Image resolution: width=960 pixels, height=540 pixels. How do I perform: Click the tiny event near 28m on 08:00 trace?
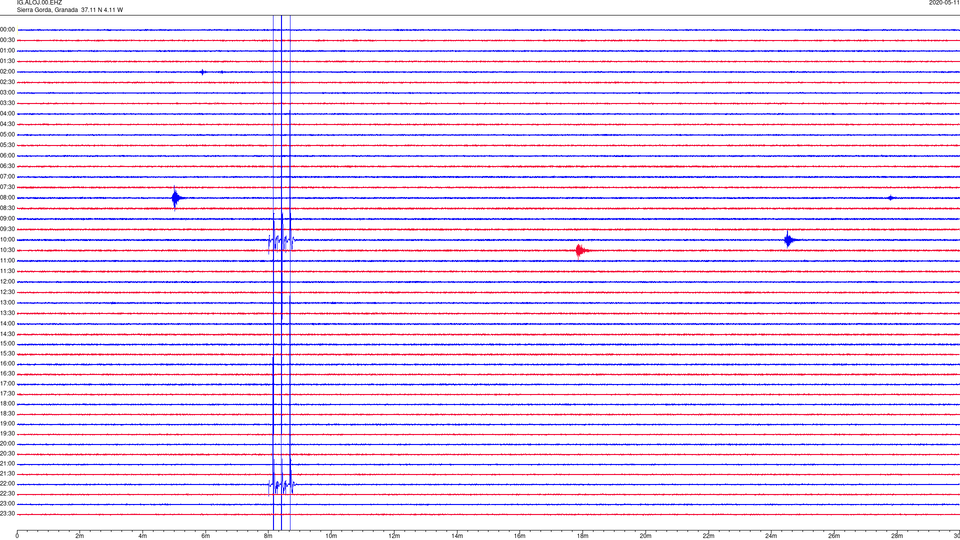[891, 198]
